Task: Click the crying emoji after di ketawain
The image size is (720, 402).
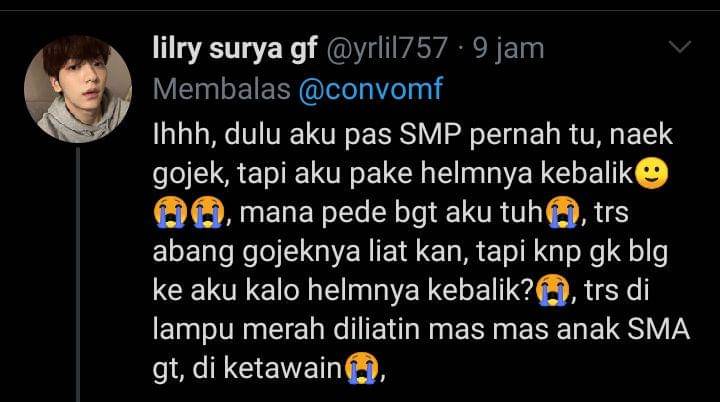Action: coord(362,368)
